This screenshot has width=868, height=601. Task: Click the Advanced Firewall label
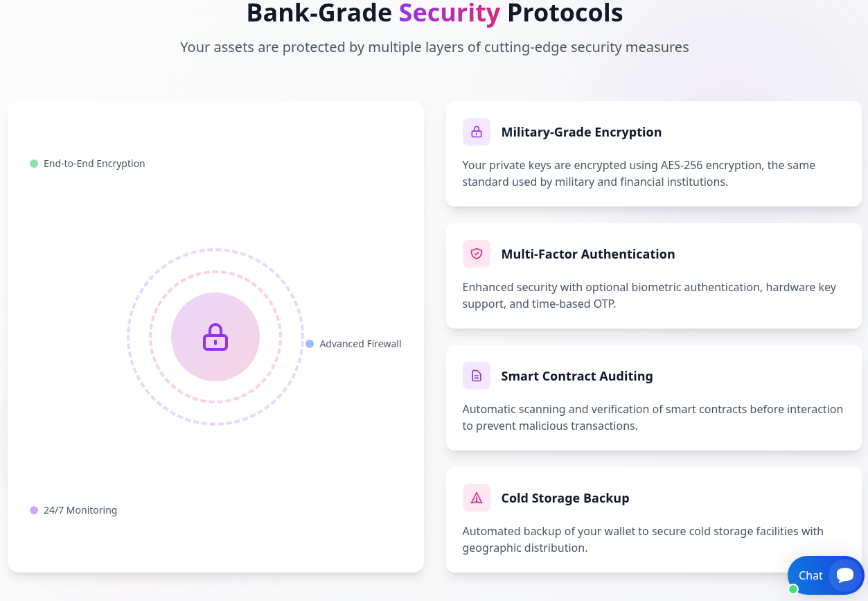pos(360,344)
